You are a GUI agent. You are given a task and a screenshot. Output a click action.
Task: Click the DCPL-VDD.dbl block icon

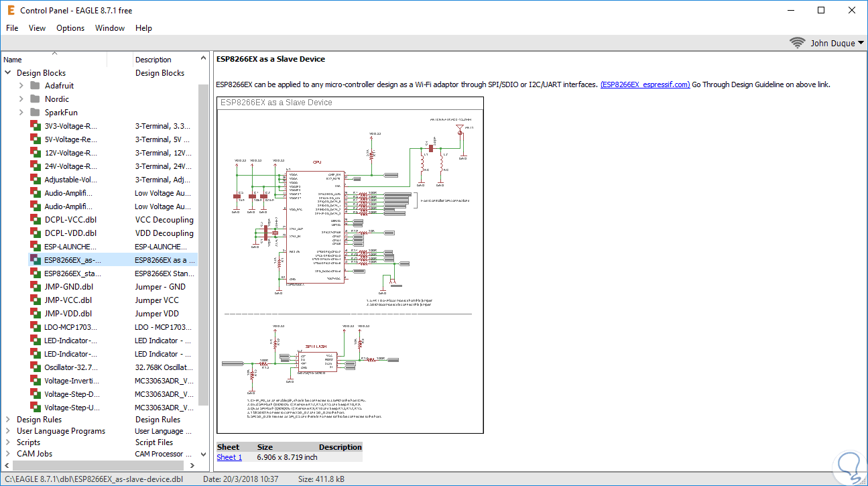tap(36, 233)
